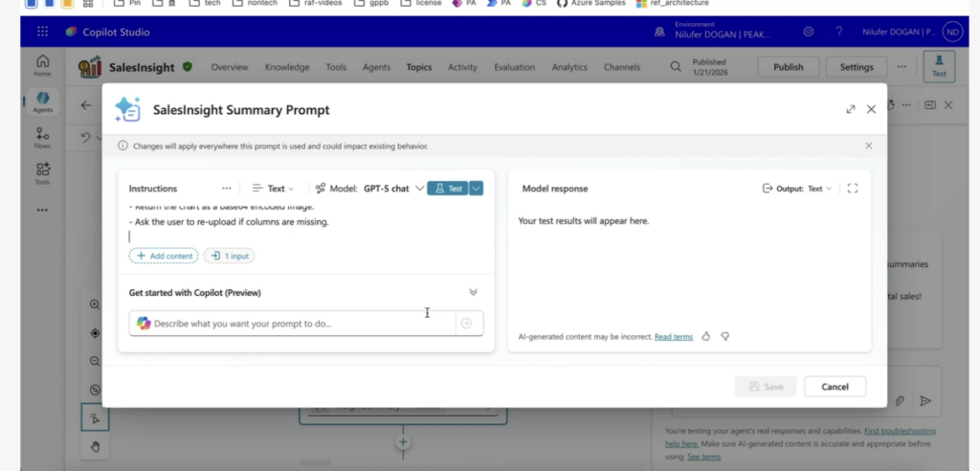Screen dimensions: 980x471
Task: Open the license bookmark folder
Action: [421, 3]
